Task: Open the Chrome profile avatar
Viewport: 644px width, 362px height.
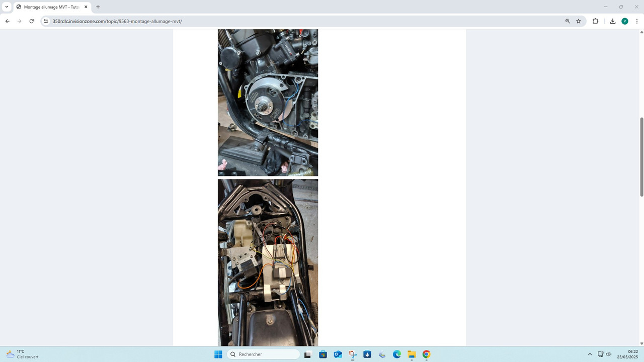Action: click(x=625, y=21)
